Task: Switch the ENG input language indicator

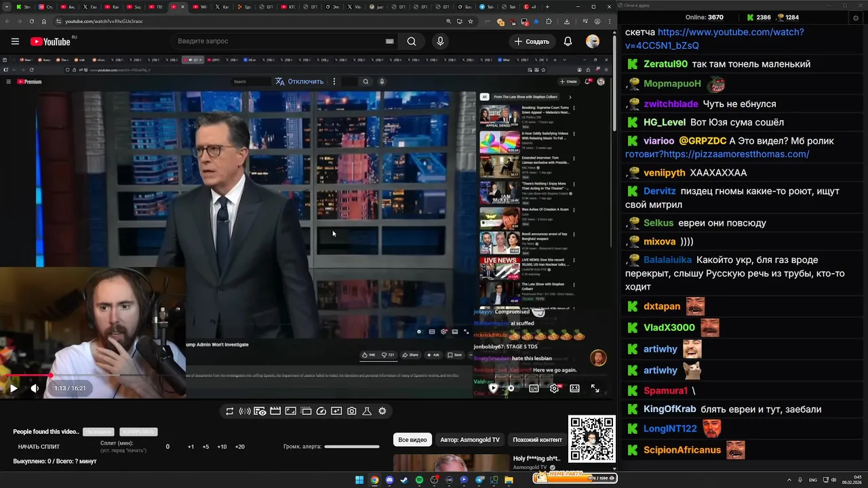Action: [813, 481]
